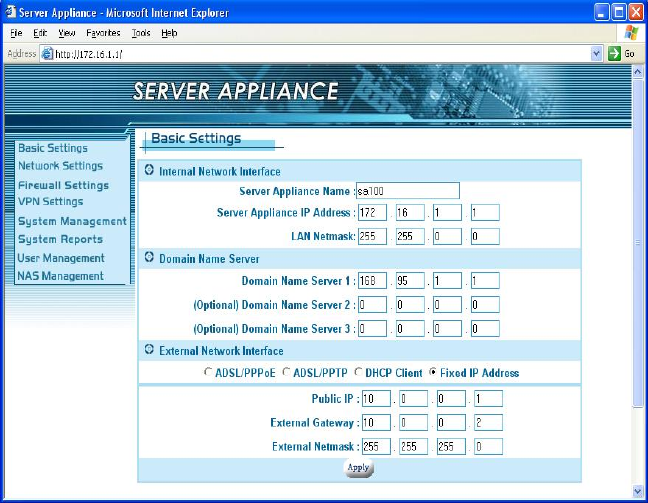
Task: Click the External Network Interface section icon
Action: 150,351
